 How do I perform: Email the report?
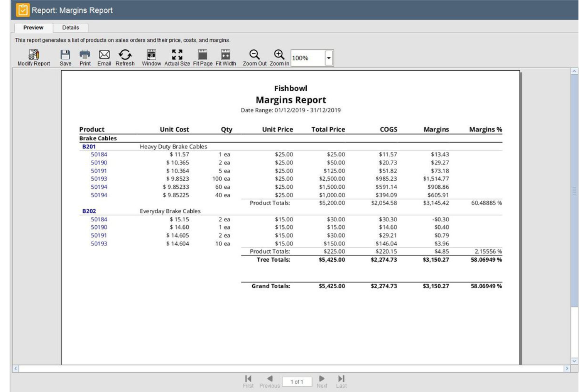(x=104, y=58)
